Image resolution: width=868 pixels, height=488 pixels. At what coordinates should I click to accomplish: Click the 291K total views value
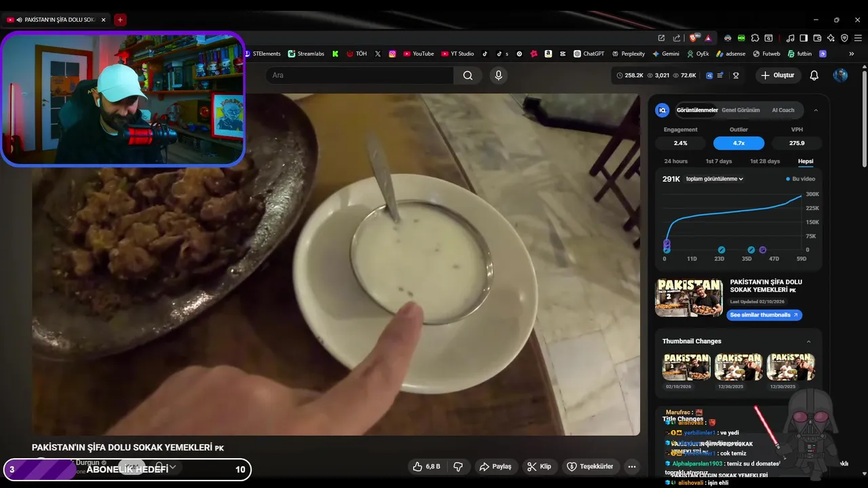pyautogui.click(x=671, y=179)
